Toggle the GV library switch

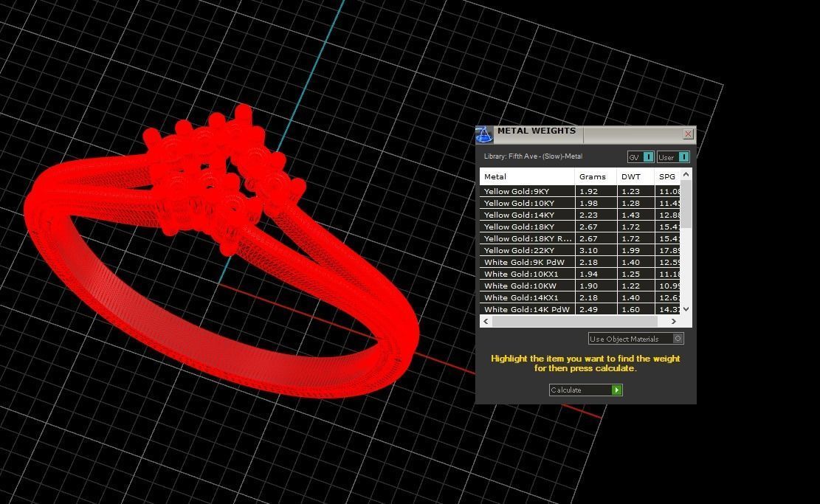point(641,157)
